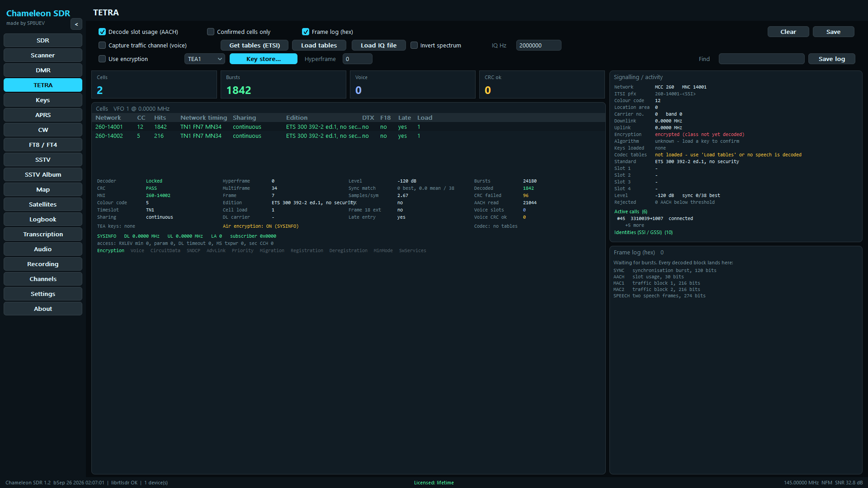
Task: Collapse the sidebar with the arrow button
Action: (x=76, y=24)
